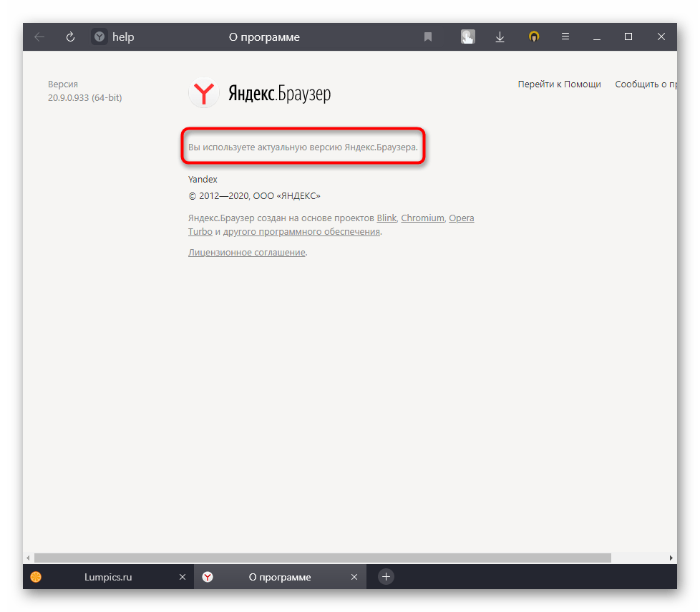
Task: Click the back navigation arrow
Action: tap(39, 37)
